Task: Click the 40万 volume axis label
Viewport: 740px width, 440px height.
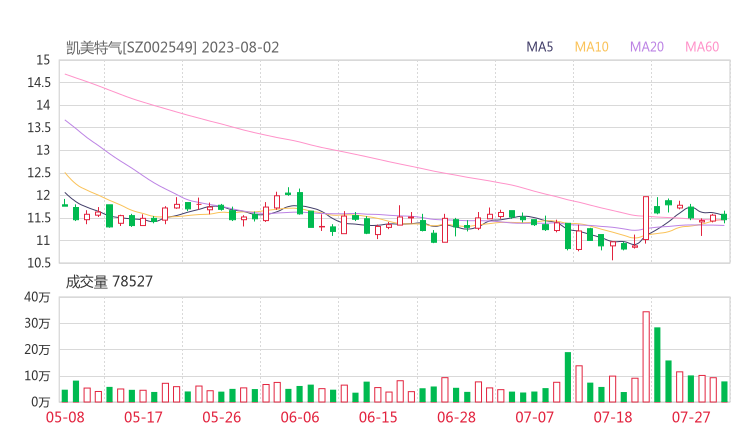Action: [37, 297]
